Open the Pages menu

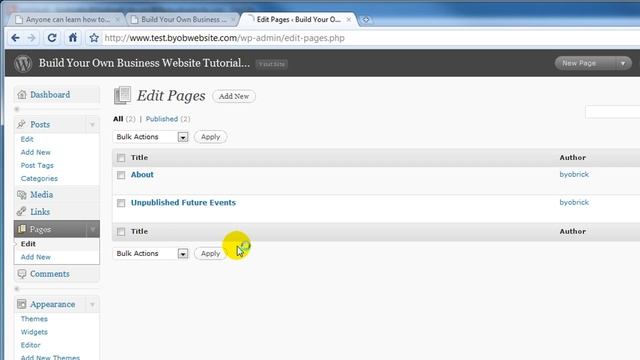(40, 229)
